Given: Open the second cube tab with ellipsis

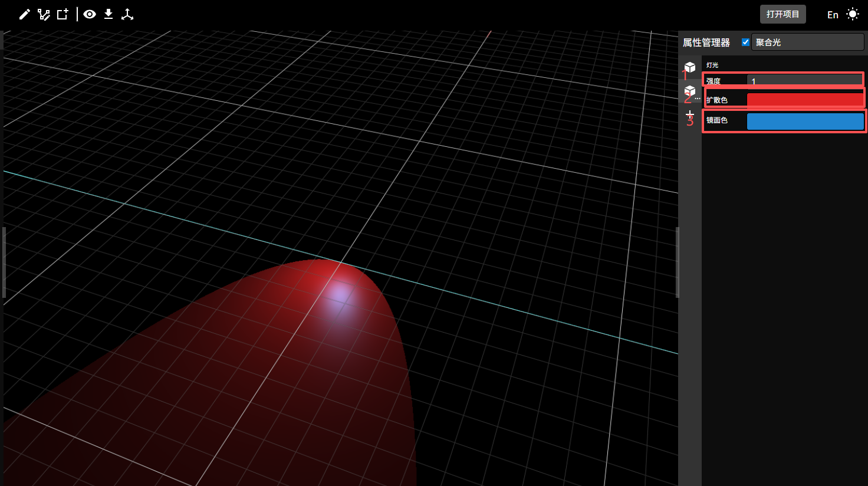Looking at the screenshot, I should pos(690,91).
